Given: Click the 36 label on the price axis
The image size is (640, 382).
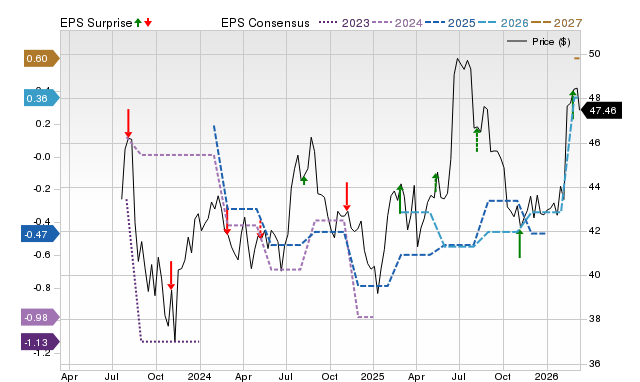Looking at the screenshot, I should pos(594,363).
